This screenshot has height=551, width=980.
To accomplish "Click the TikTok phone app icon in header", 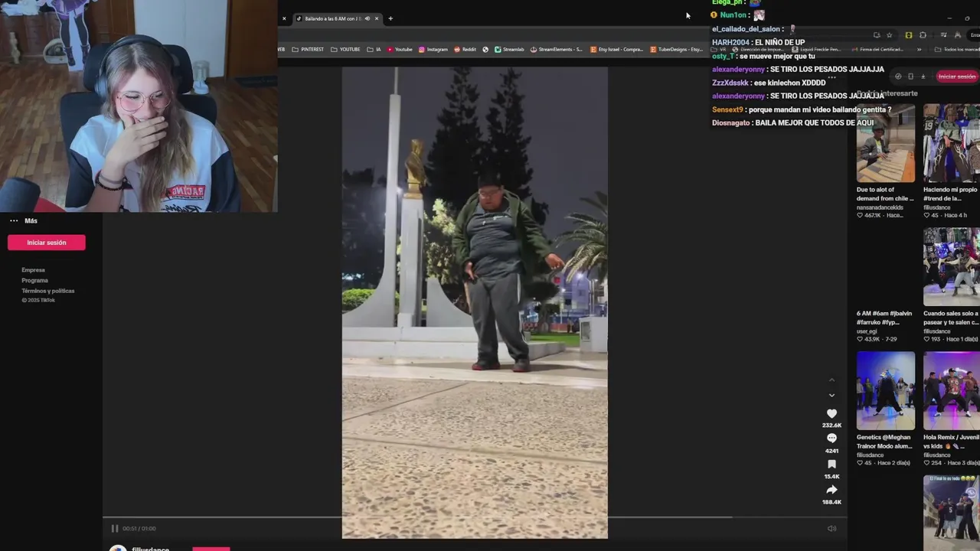I will 910,77.
